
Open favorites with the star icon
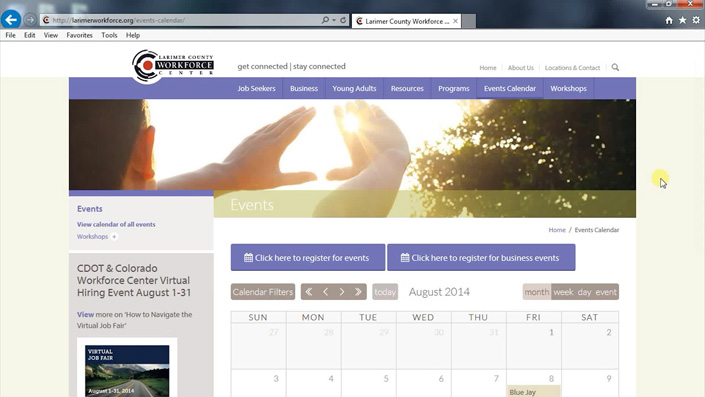point(683,20)
